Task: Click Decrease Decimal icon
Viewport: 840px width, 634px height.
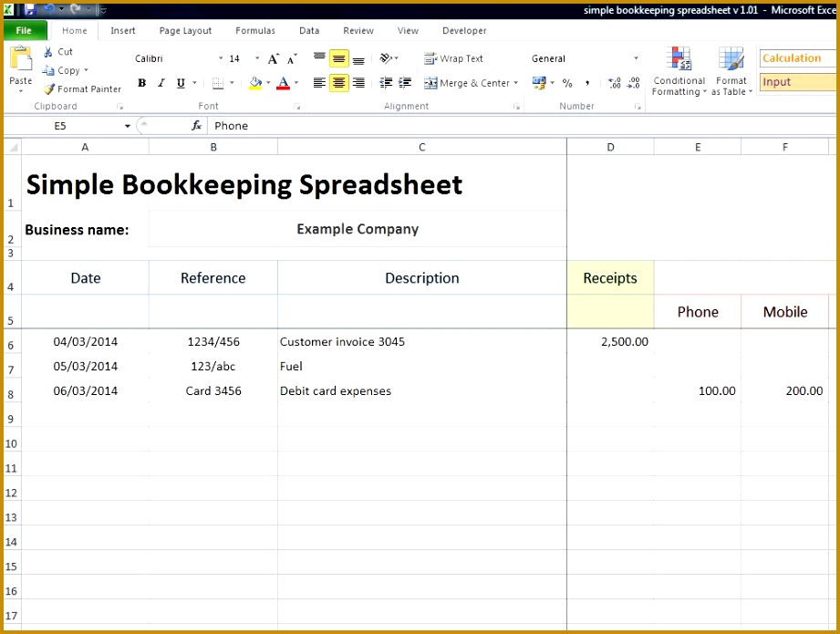Action: pyautogui.click(x=634, y=83)
